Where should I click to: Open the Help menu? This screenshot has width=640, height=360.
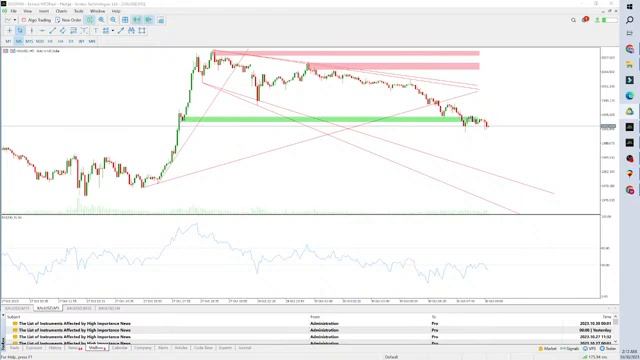point(116,11)
